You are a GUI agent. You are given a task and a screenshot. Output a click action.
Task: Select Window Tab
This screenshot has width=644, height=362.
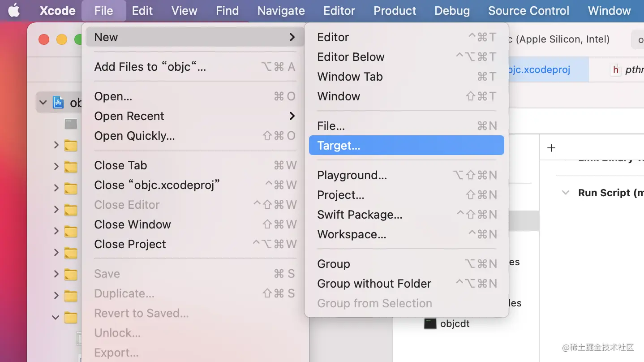pyautogui.click(x=407, y=77)
